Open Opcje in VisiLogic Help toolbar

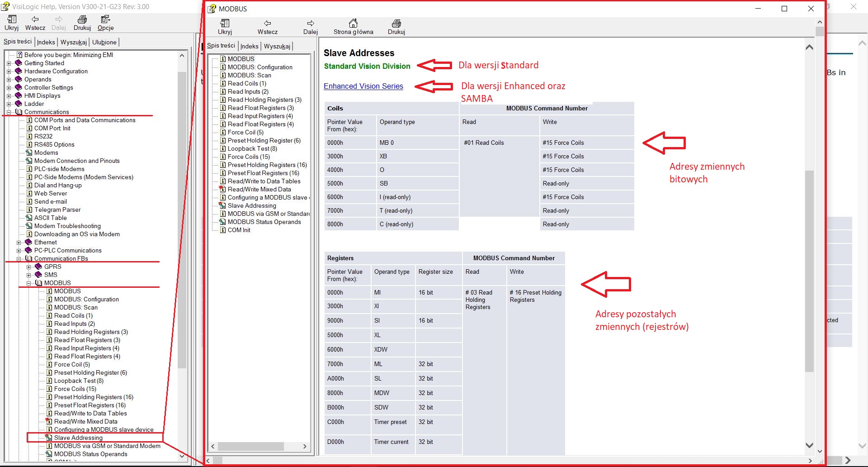click(x=105, y=23)
